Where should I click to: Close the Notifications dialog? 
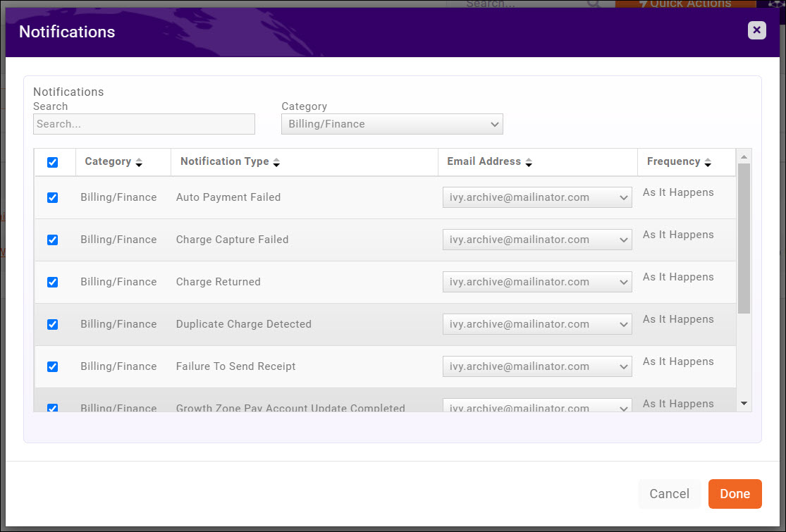pyautogui.click(x=756, y=30)
